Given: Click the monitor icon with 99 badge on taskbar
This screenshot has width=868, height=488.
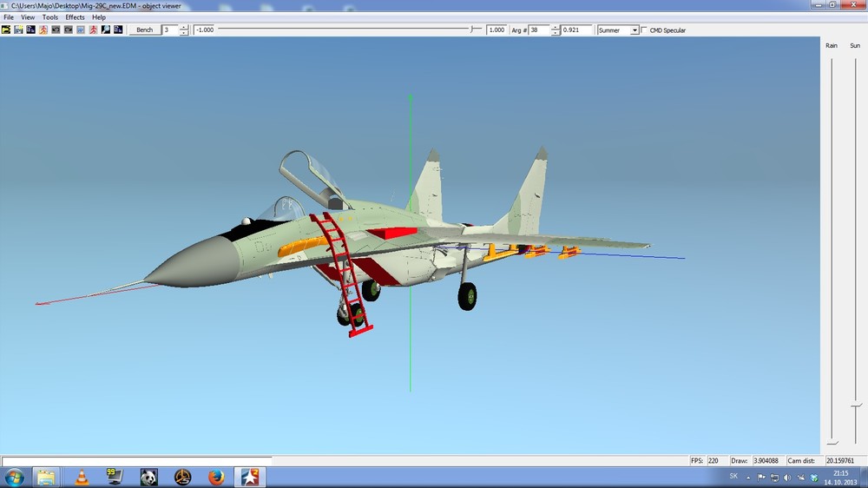Looking at the screenshot, I should 115,477.
